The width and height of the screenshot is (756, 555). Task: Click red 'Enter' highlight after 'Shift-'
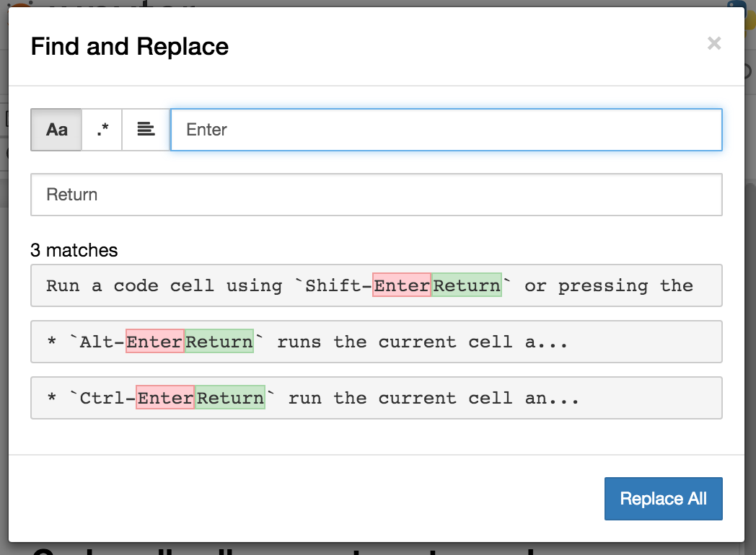pos(402,285)
